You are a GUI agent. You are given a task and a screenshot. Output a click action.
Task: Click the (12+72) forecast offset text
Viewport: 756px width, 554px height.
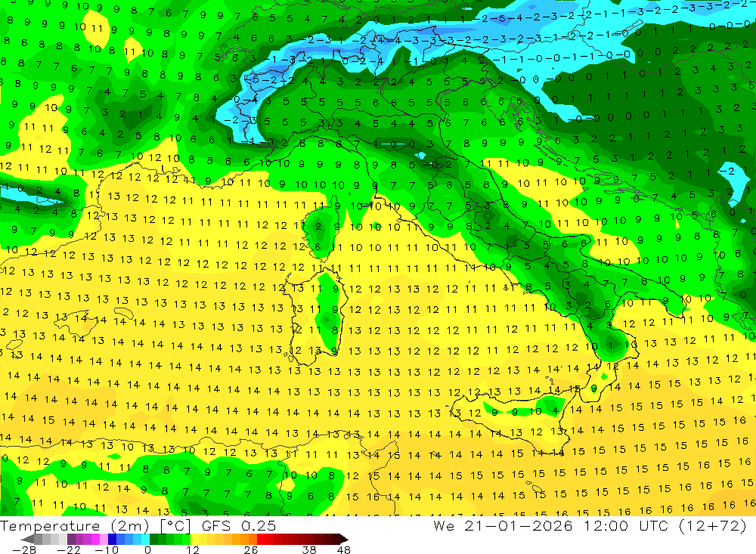click(x=713, y=525)
